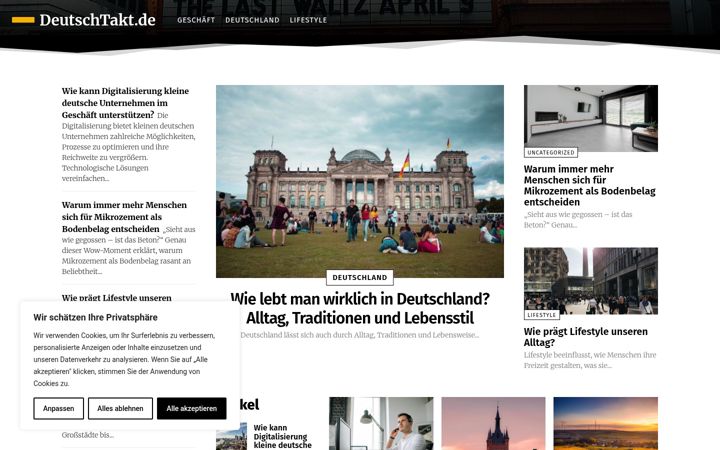Click excerpt 'Lifestyle beeinflusst, wie Menschen ihre'
This screenshot has height=450, width=720.
click(590, 360)
